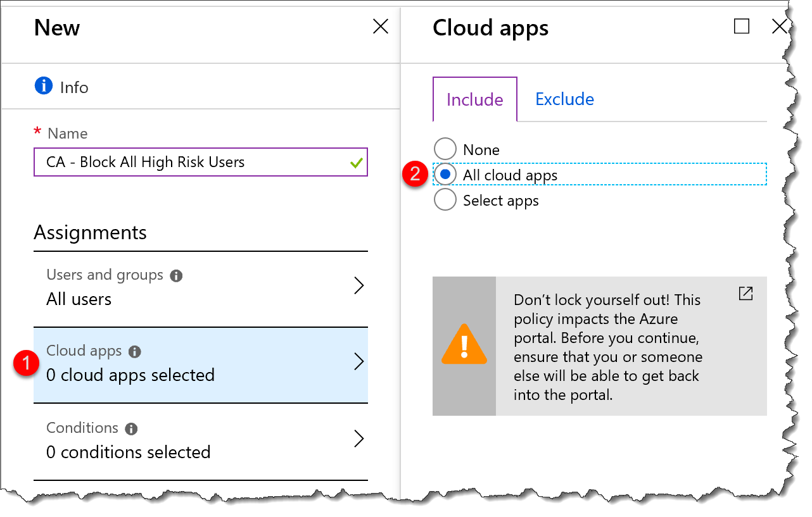Viewport: 812px width, 517px height.
Task: Open the warning's external link pop-out icon
Action: 745,294
